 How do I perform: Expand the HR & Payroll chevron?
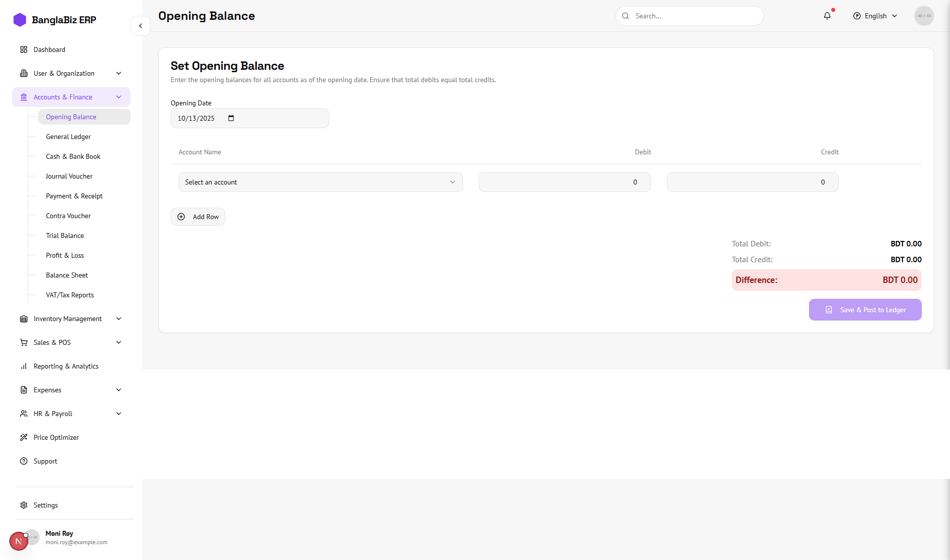tap(119, 414)
